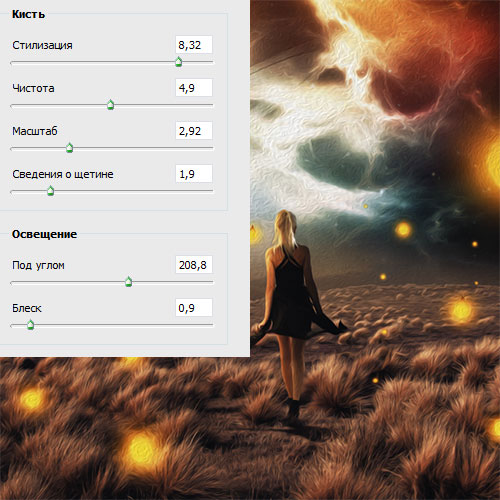500x500 pixels.
Task: Click the Стилизация value field 8,32
Action: coord(194,45)
